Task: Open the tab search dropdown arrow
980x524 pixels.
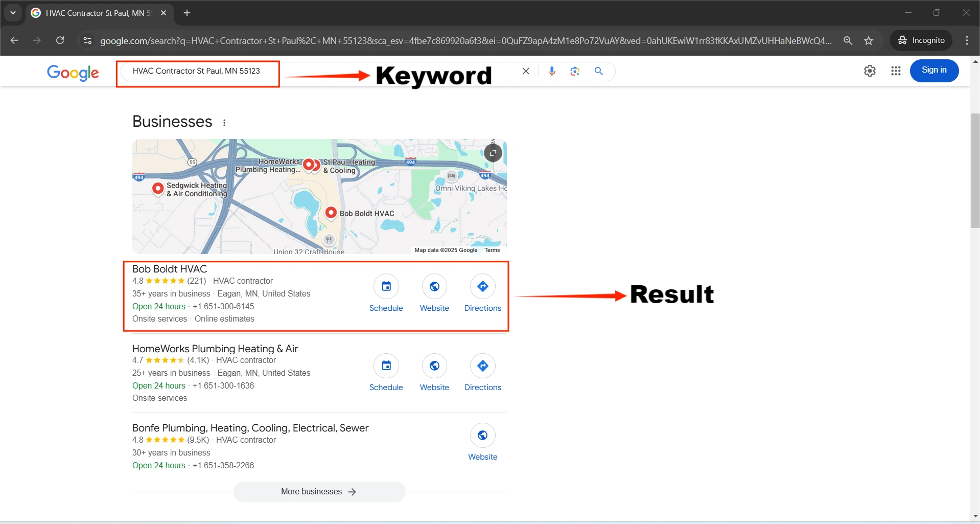Action: pyautogui.click(x=13, y=13)
